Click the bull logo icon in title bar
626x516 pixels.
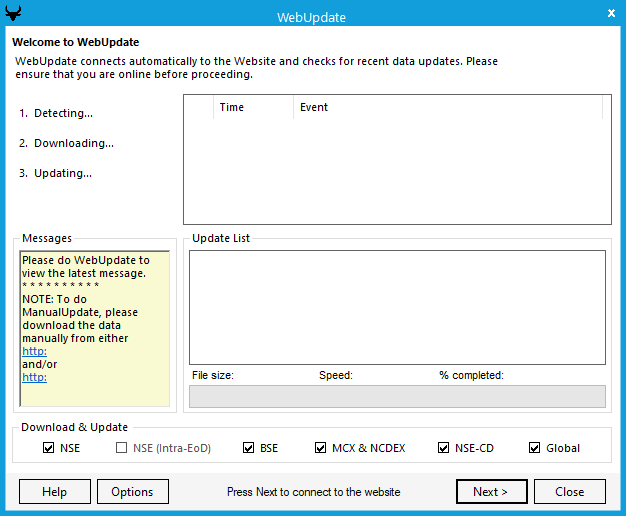pyautogui.click(x=12, y=12)
